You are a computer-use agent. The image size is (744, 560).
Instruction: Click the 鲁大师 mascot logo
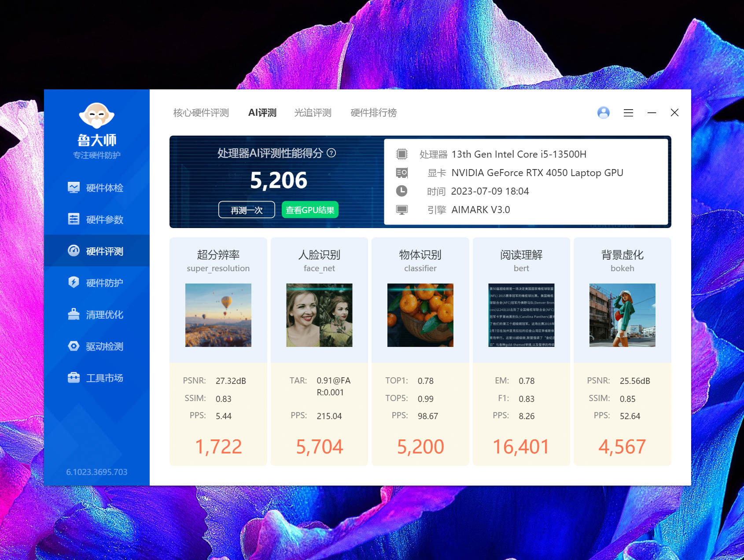click(x=97, y=116)
